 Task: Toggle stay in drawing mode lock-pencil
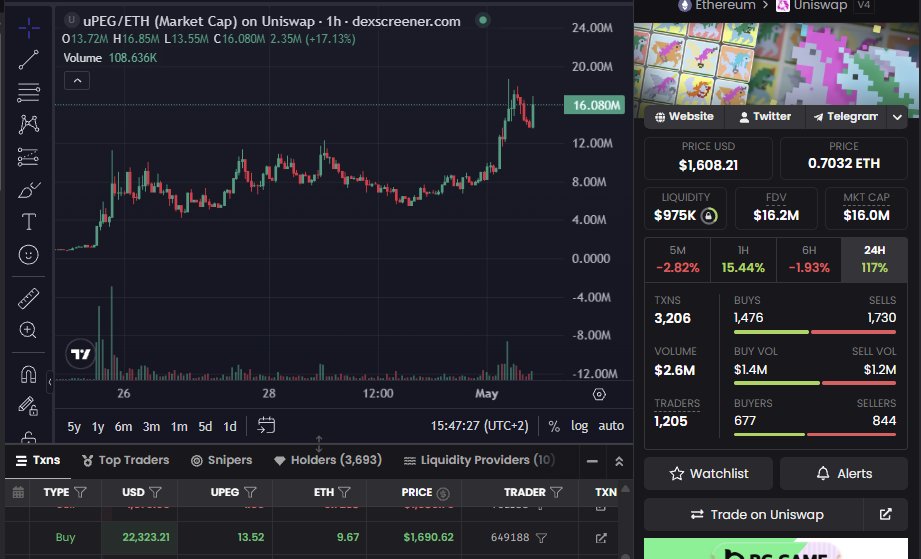click(x=28, y=406)
